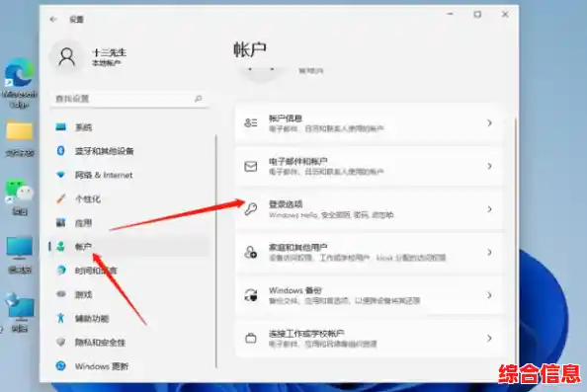Open Personalization (个性化) settings
587x392 pixels.
coord(129,199)
